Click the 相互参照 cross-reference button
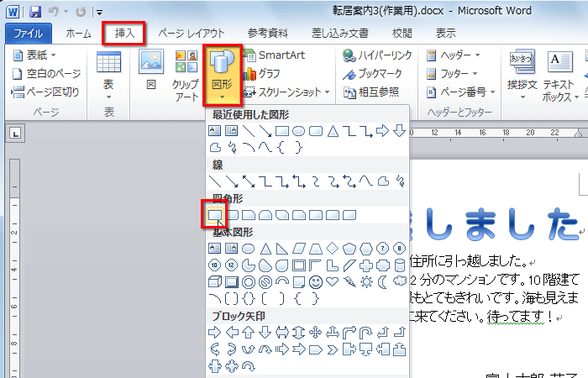 click(371, 92)
